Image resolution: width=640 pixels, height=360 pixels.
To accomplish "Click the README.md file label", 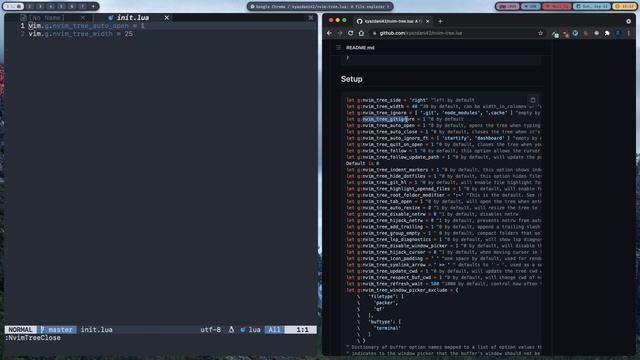I will click(360, 47).
